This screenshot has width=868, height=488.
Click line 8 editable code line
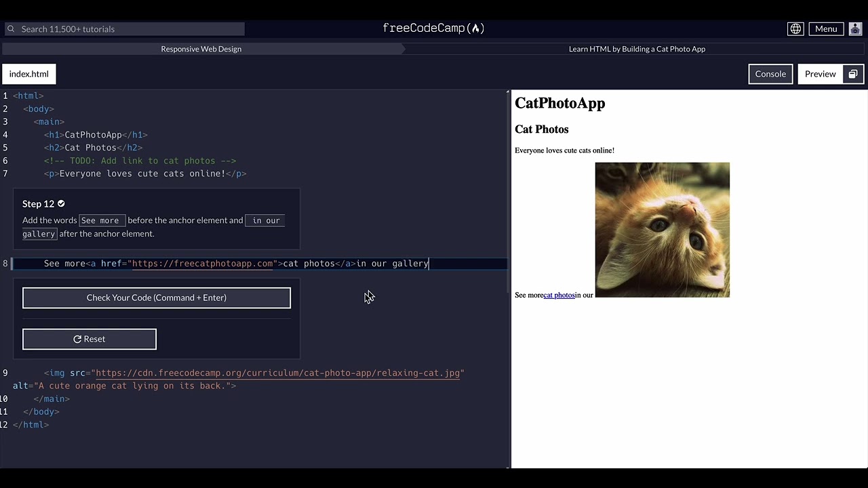click(x=259, y=263)
